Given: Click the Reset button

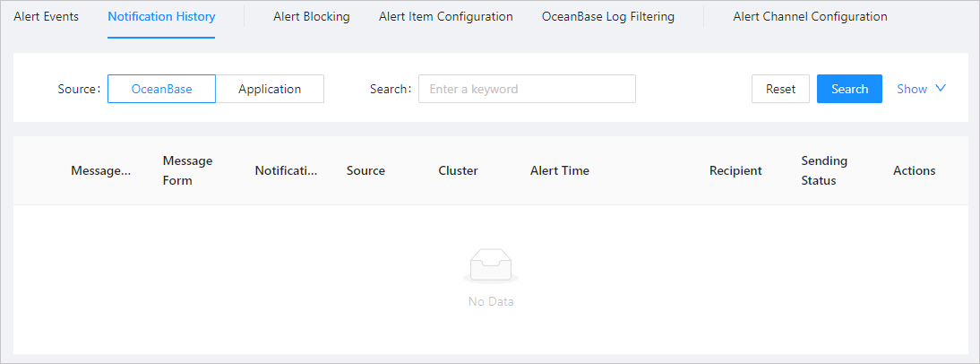Looking at the screenshot, I should point(780,89).
